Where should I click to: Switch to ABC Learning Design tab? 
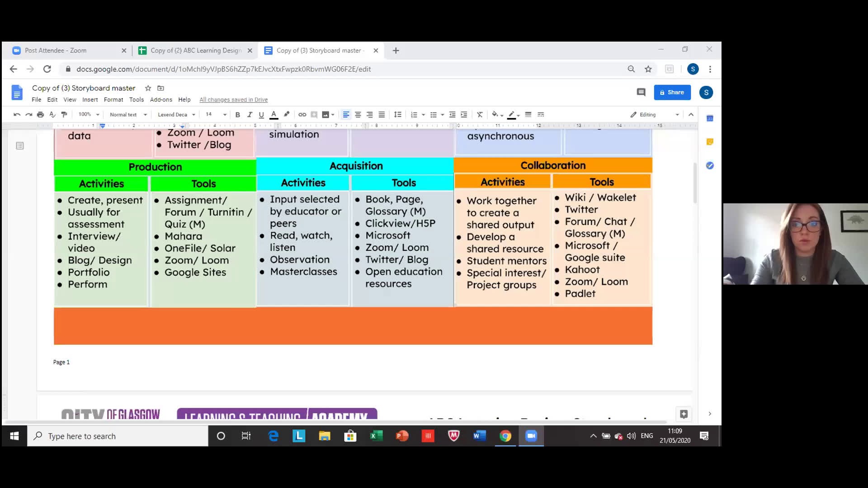(x=195, y=51)
